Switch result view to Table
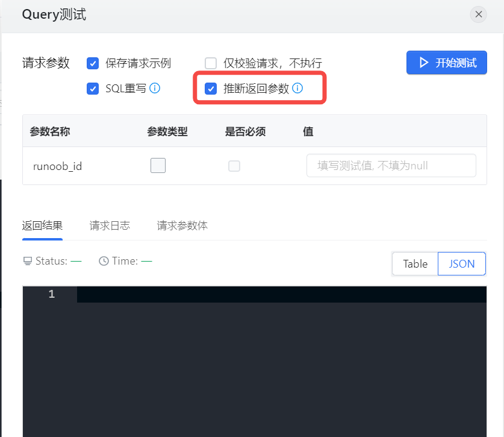The height and width of the screenshot is (437, 504). (415, 263)
